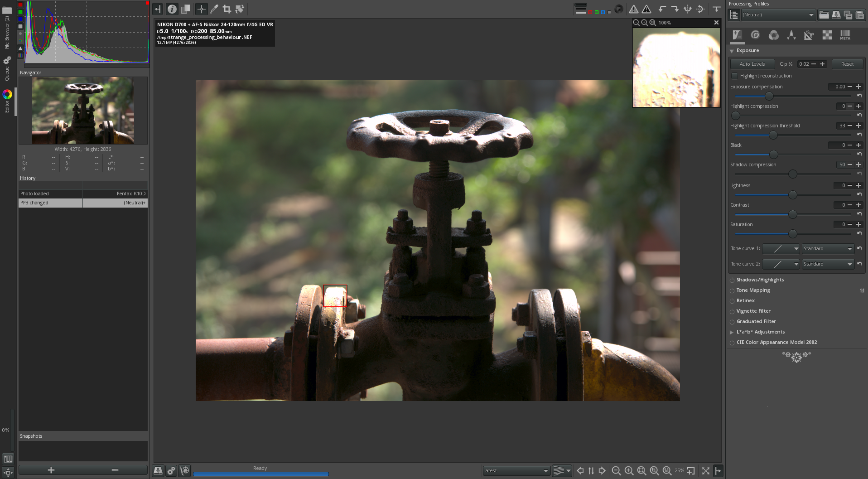
Task: Click the Auto Levels button
Action: (x=752, y=64)
